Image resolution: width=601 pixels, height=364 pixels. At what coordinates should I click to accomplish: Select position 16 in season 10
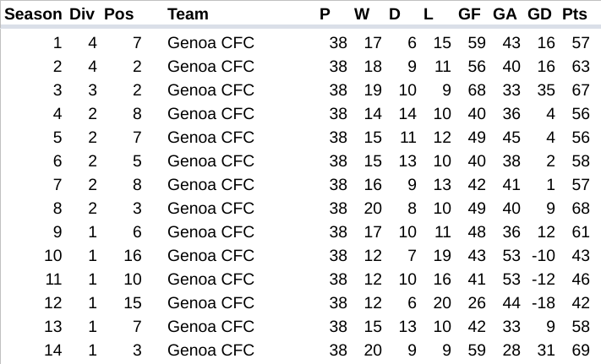tap(133, 256)
